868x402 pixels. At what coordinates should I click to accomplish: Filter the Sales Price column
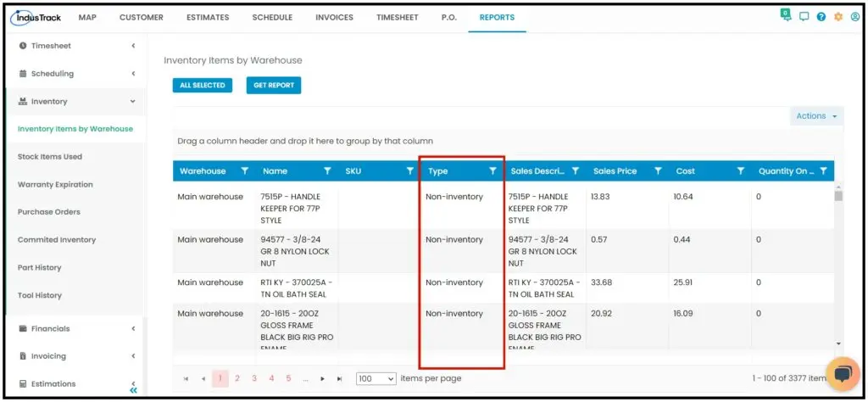coord(658,171)
